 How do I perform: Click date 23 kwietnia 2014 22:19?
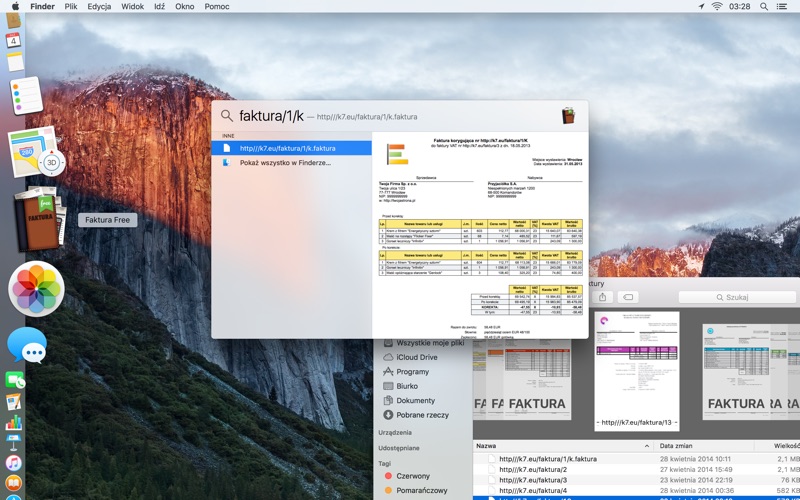pos(696,480)
